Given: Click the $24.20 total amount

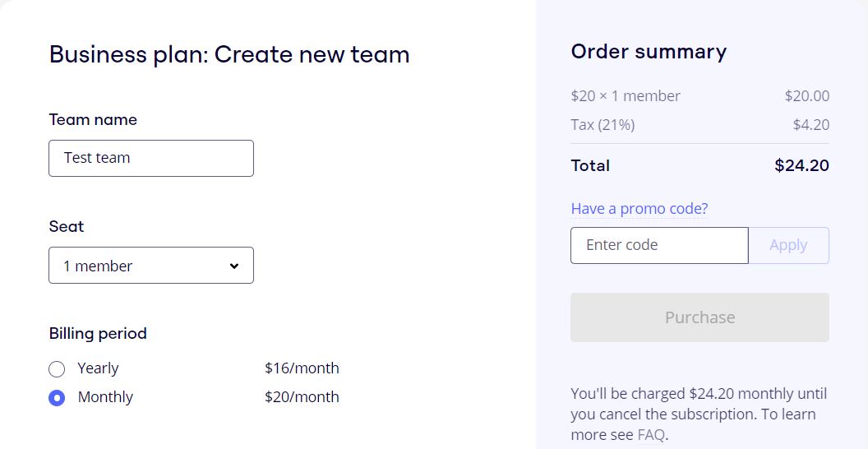Looking at the screenshot, I should pos(801,165).
